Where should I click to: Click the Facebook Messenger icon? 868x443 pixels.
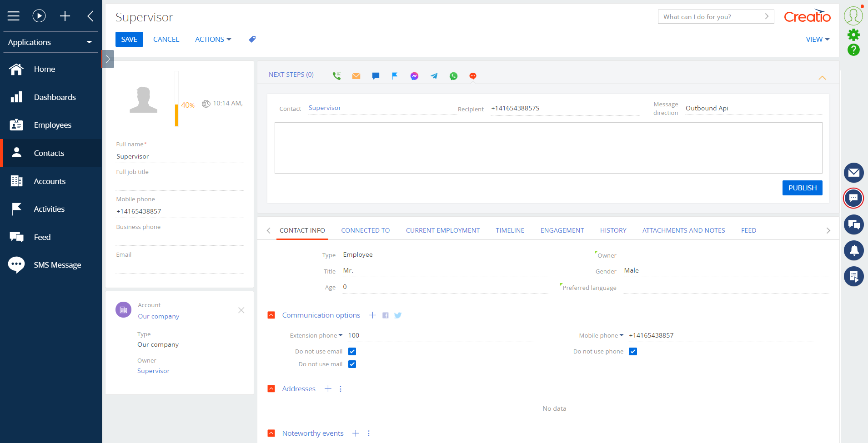click(414, 76)
